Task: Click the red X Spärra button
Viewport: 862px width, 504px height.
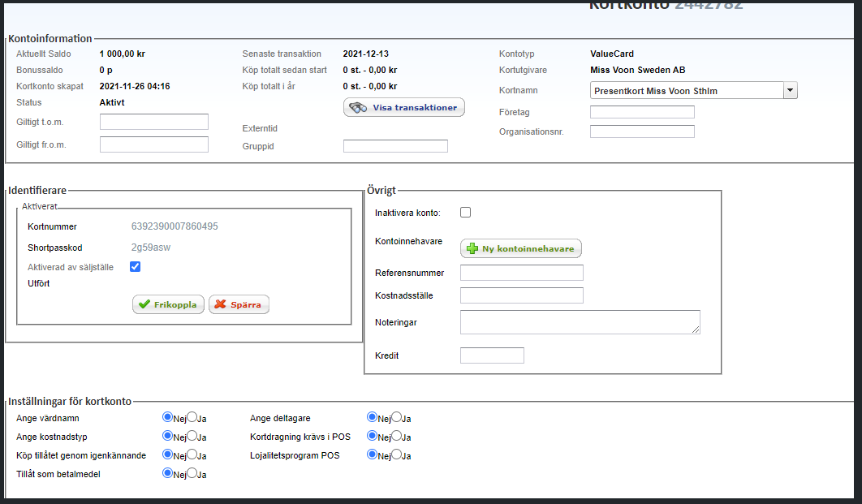Action: [239, 304]
